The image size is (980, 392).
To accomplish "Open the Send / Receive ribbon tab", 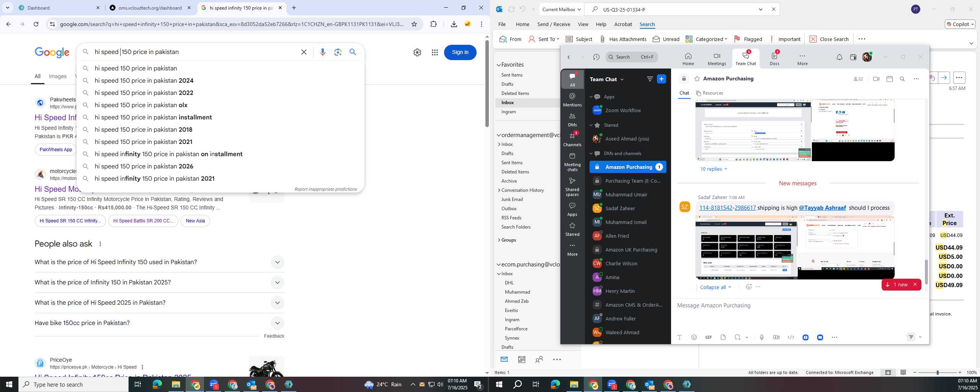I will [x=554, y=24].
